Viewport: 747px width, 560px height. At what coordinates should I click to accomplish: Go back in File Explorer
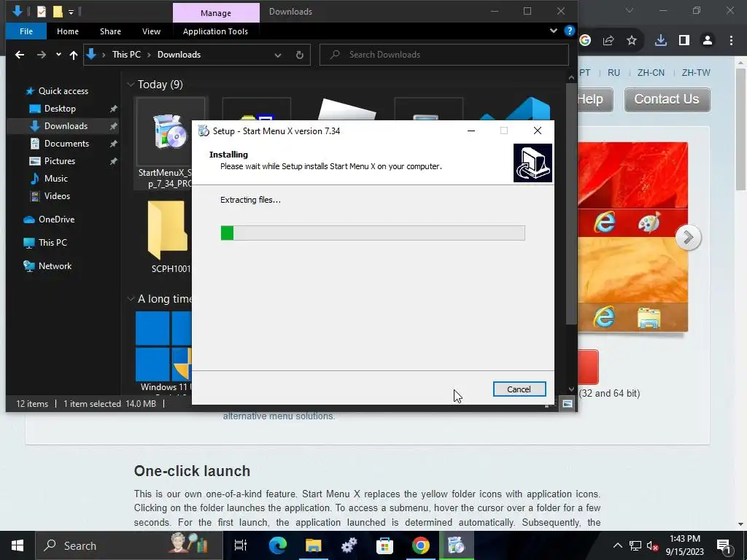pos(20,55)
